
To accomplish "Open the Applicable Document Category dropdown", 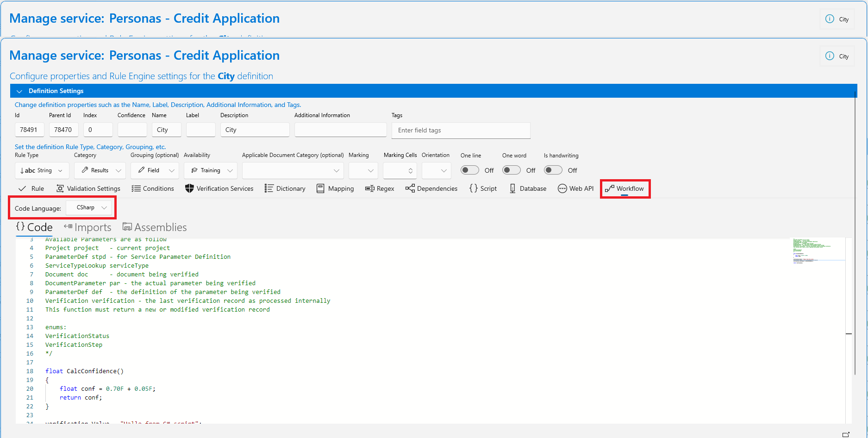I will 293,170.
